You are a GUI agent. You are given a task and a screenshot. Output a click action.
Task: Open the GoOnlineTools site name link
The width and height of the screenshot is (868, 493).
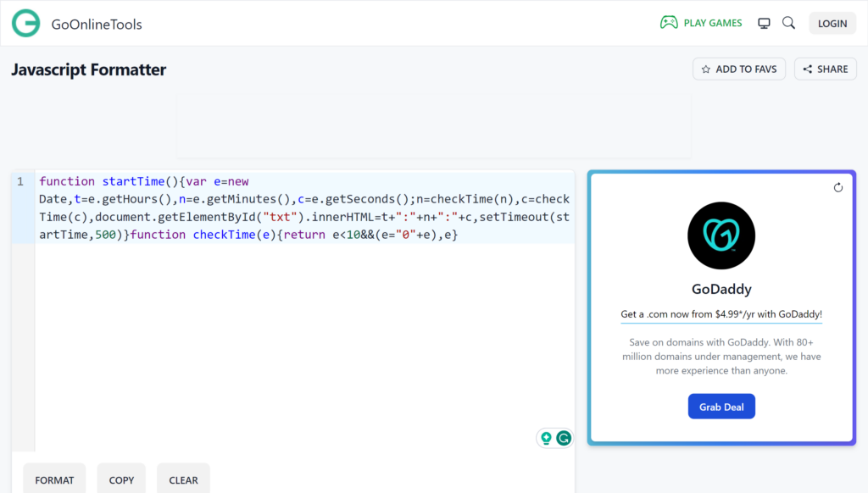(x=97, y=25)
